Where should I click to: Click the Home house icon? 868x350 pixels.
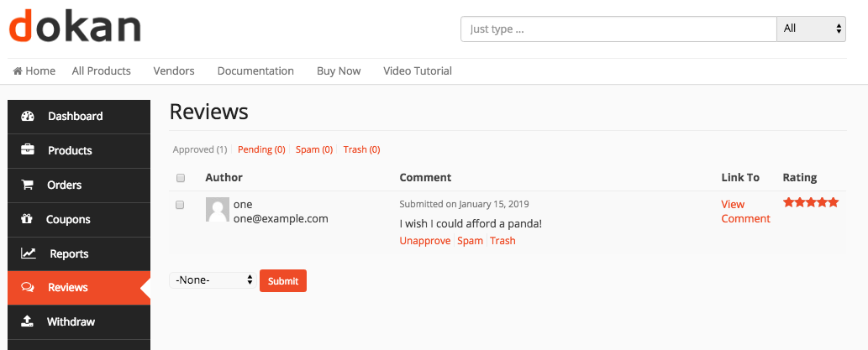[18, 71]
